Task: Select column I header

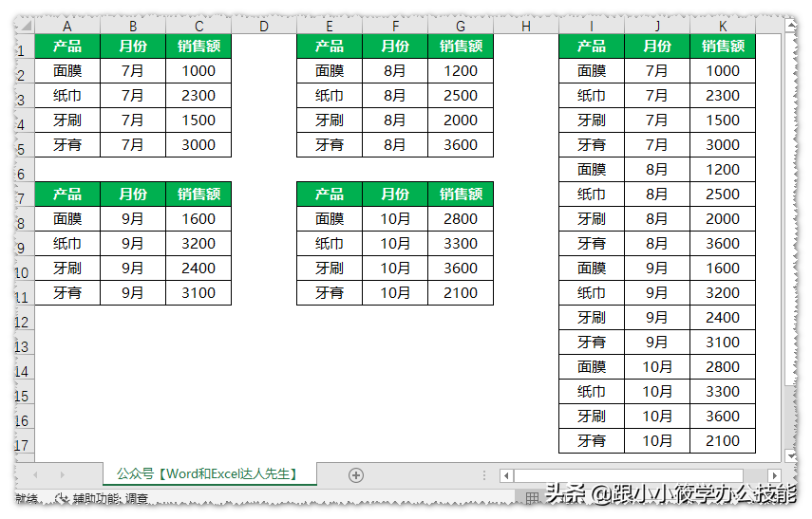Action: 592,27
